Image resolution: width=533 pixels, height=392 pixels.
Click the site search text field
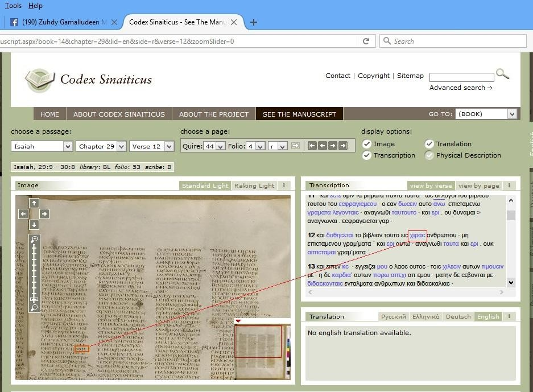click(462, 77)
